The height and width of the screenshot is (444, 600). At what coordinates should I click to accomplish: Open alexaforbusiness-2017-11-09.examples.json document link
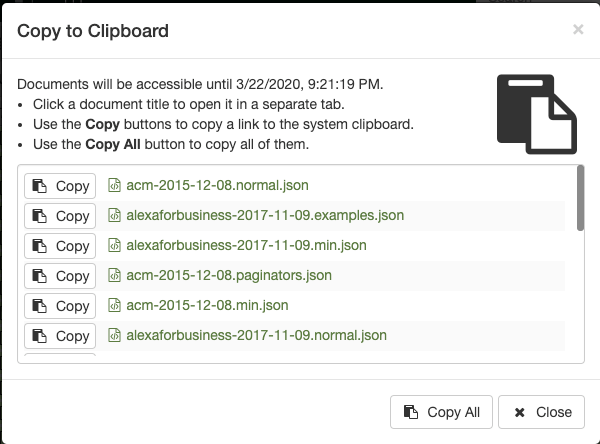click(265, 215)
